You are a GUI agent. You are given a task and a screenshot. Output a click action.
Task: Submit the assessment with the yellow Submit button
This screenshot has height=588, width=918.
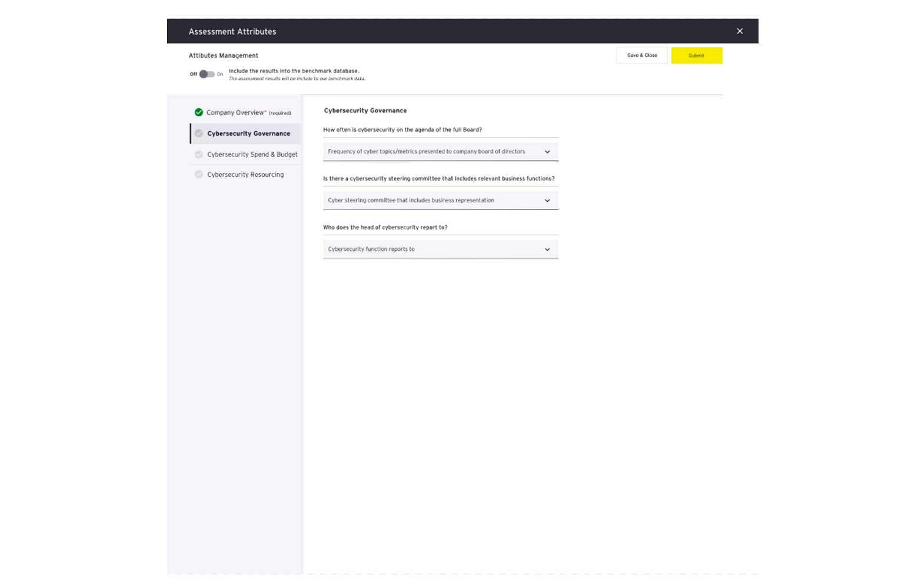click(696, 55)
